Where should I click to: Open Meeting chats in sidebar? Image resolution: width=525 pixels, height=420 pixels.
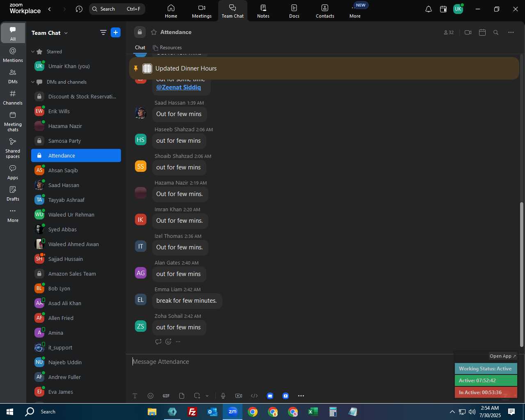click(x=13, y=121)
